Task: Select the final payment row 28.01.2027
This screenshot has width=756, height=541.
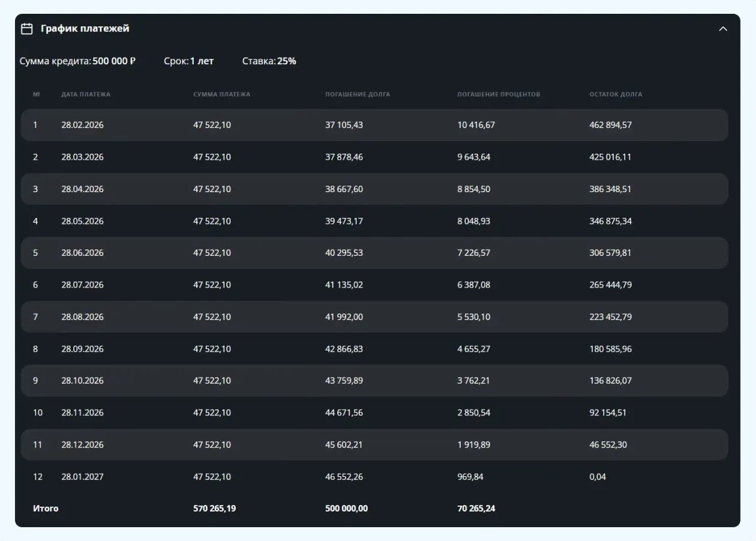Action: [374, 477]
